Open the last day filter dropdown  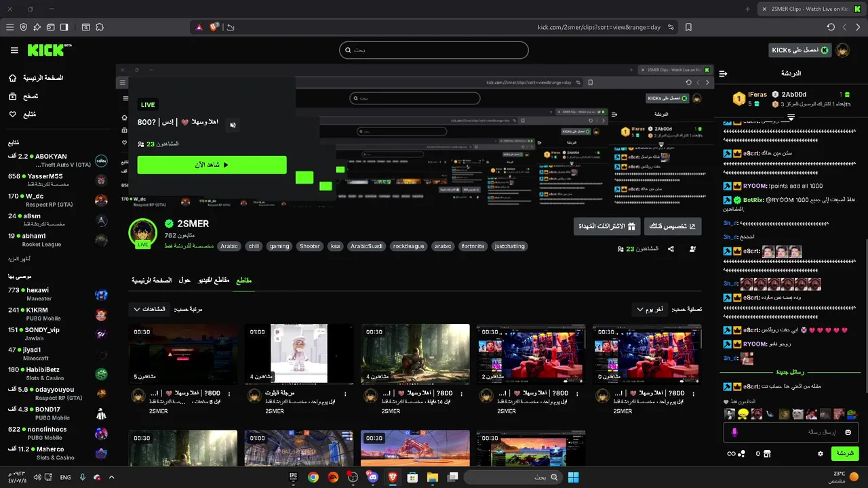[649, 309]
